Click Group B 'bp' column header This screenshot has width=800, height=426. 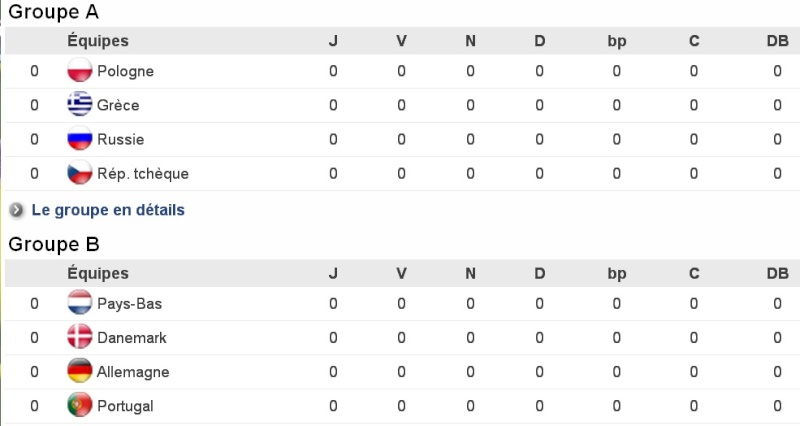click(617, 273)
